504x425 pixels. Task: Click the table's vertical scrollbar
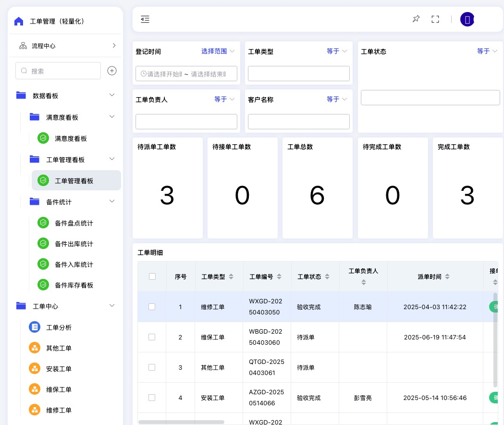pos(495,339)
